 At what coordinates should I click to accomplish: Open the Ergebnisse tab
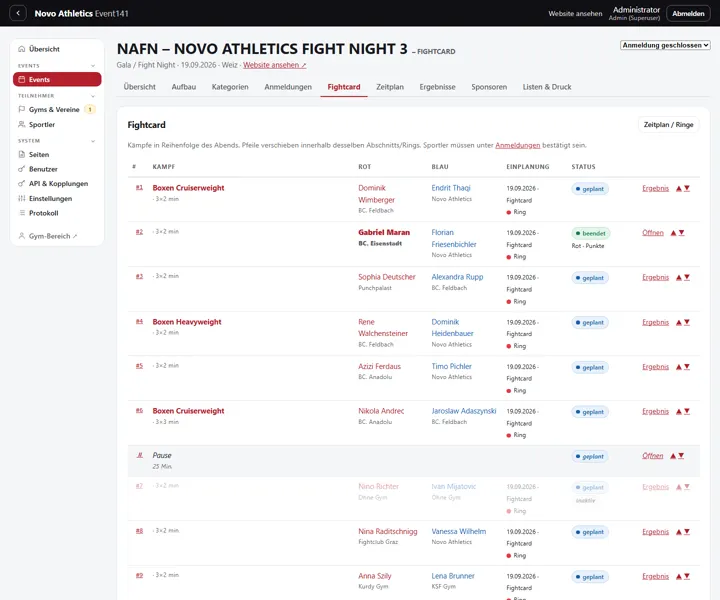[437, 87]
